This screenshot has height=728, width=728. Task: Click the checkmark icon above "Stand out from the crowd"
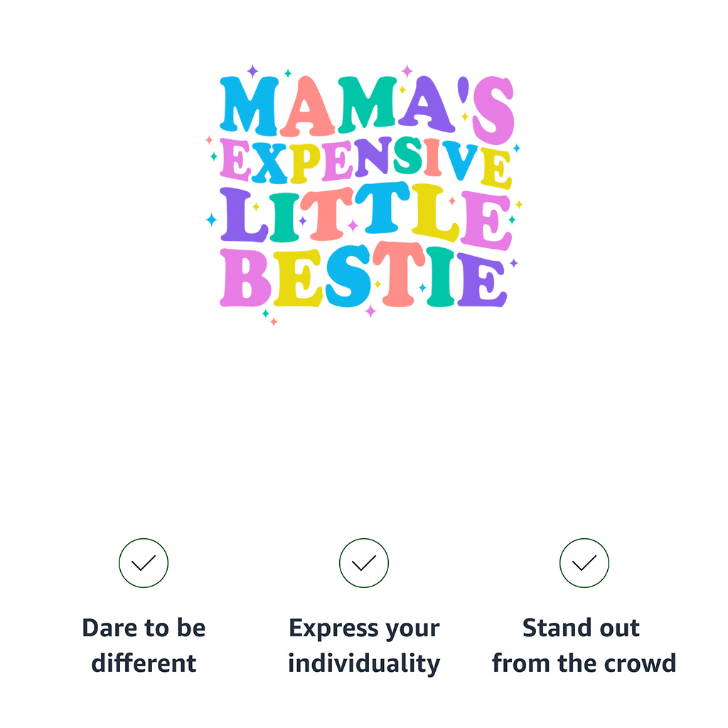click(584, 563)
